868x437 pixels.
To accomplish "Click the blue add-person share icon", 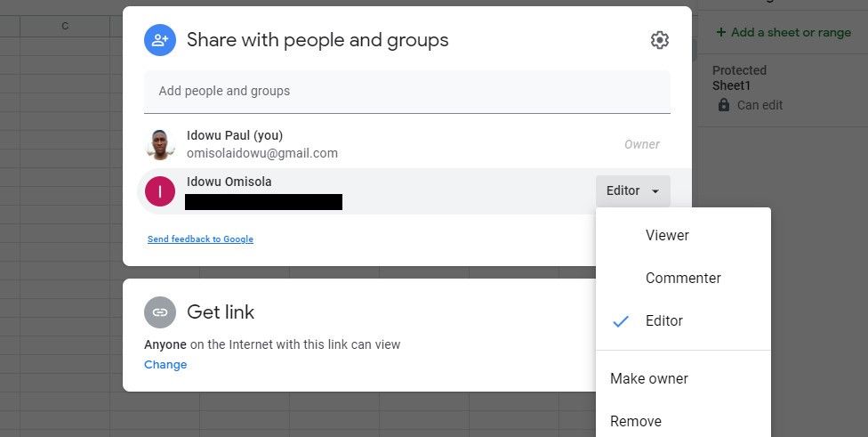I will click(x=160, y=40).
